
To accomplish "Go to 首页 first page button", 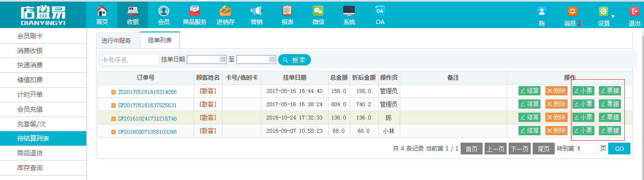I will coord(471,149).
